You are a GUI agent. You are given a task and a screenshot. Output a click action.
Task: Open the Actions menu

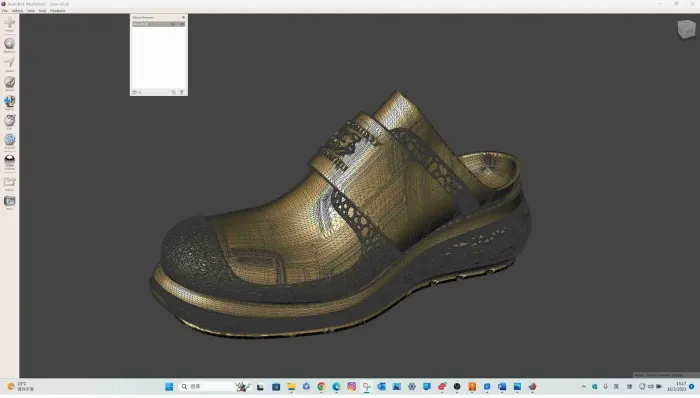pos(17,10)
